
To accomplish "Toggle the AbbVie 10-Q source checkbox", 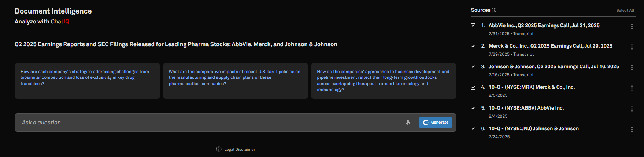I will coord(473,108).
